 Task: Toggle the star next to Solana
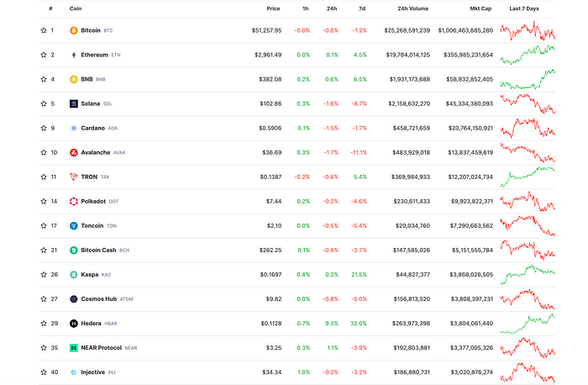point(44,103)
